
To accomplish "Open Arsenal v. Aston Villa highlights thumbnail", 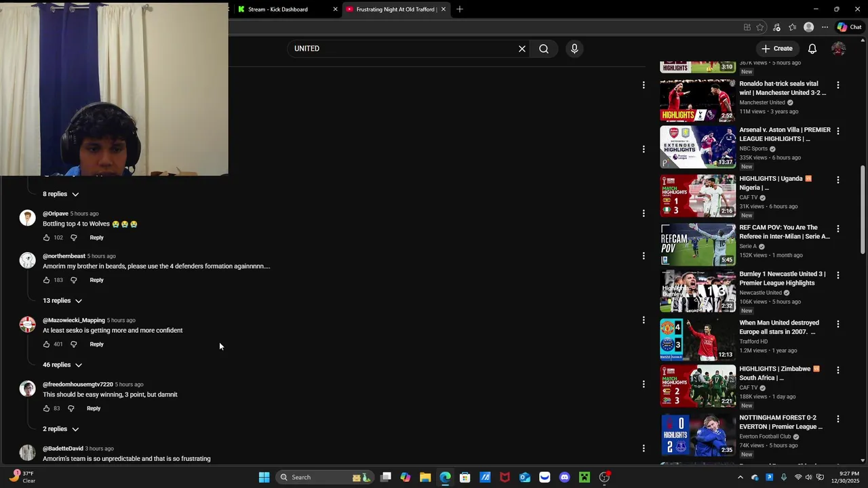I will tap(698, 147).
